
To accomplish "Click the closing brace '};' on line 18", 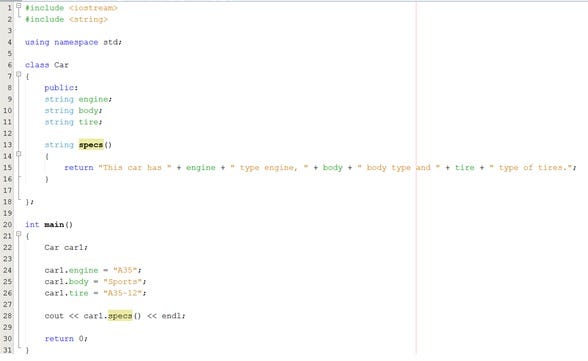I will [29, 202].
